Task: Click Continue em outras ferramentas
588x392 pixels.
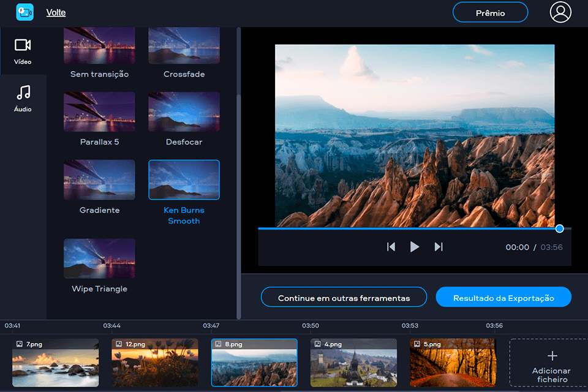Action: pos(344,297)
